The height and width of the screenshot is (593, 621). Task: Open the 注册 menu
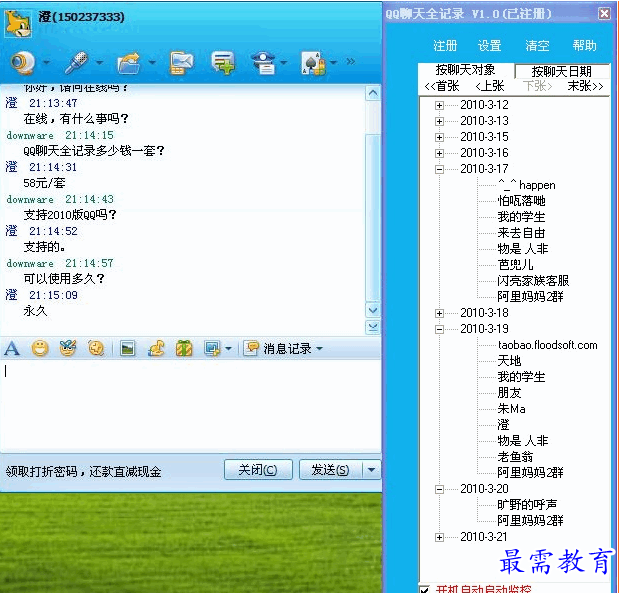[x=445, y=46]
